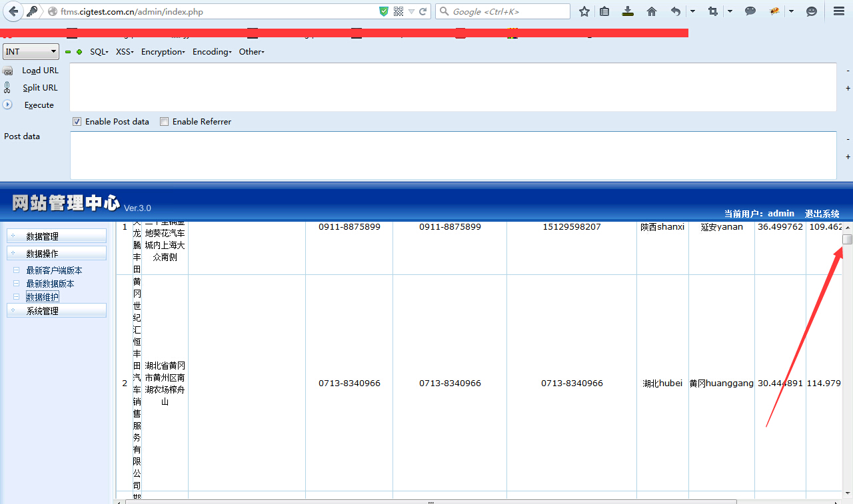Viewport: 853px width, 504px height.
Task: Click the crop screenshot toolbar icon
Action: pyautogui.click(x=713, y=11)
